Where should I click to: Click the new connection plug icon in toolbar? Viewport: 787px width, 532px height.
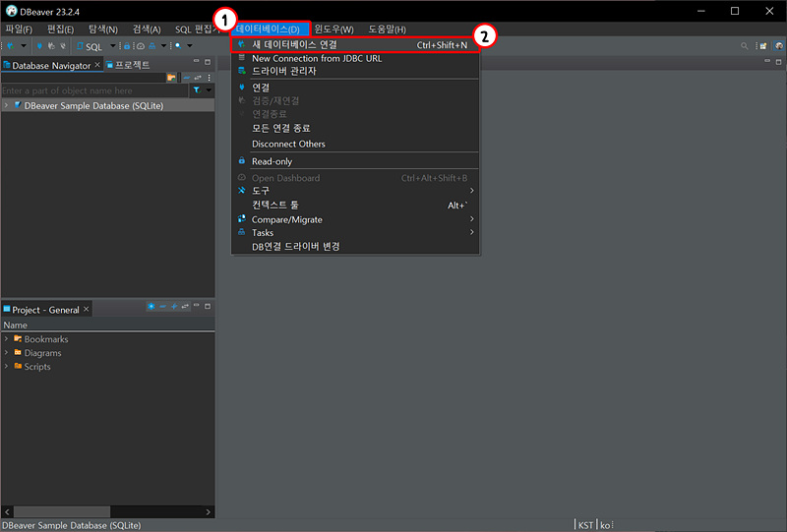coord(10,46)
